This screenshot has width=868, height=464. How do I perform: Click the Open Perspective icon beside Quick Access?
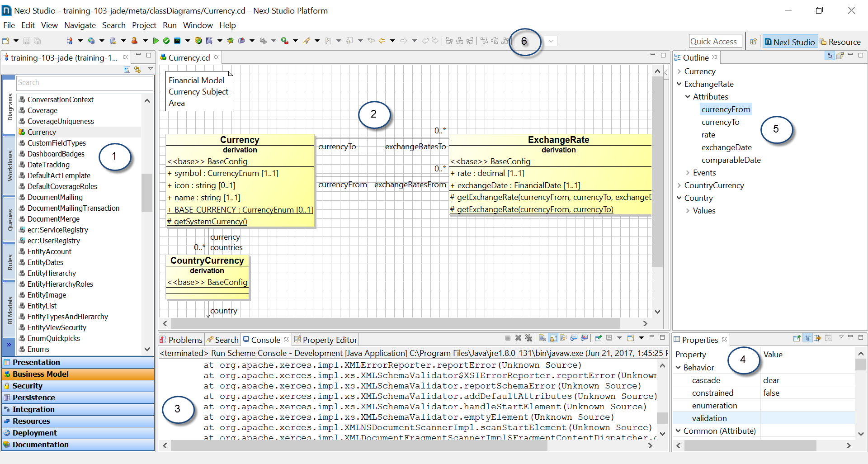tap(753, 42)
